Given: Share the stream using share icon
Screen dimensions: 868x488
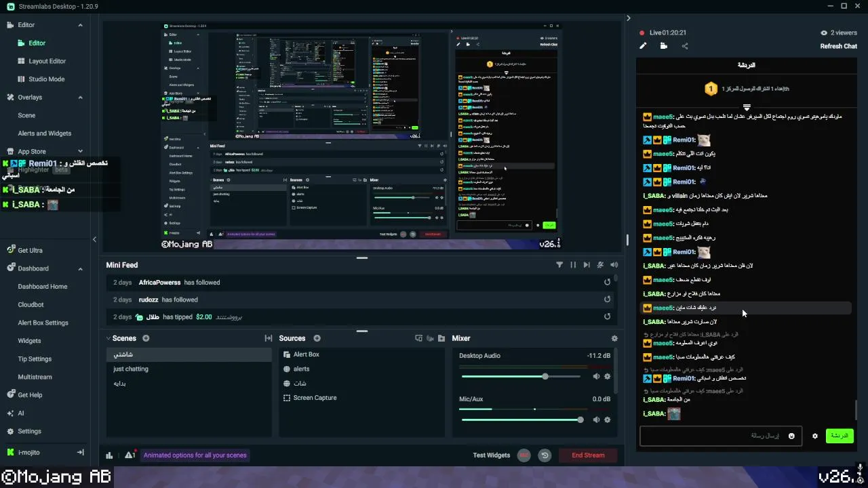Looking at the screenshot, I should (x=684, y=46).
